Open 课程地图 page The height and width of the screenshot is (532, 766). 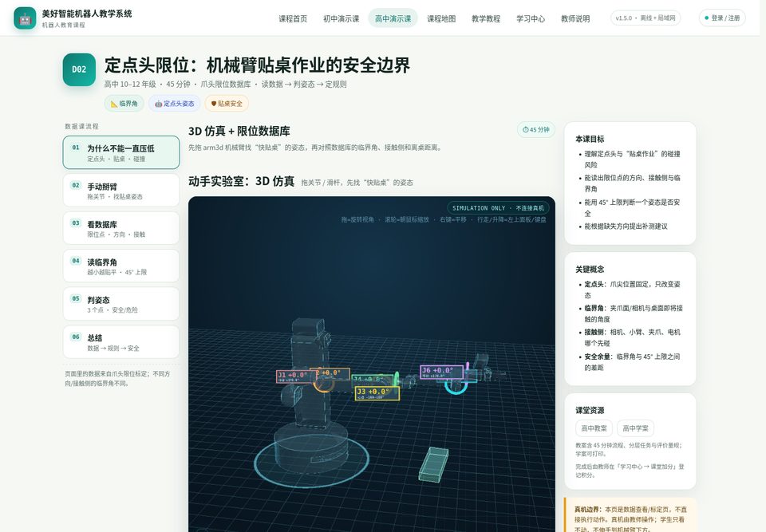pos(441,18)
